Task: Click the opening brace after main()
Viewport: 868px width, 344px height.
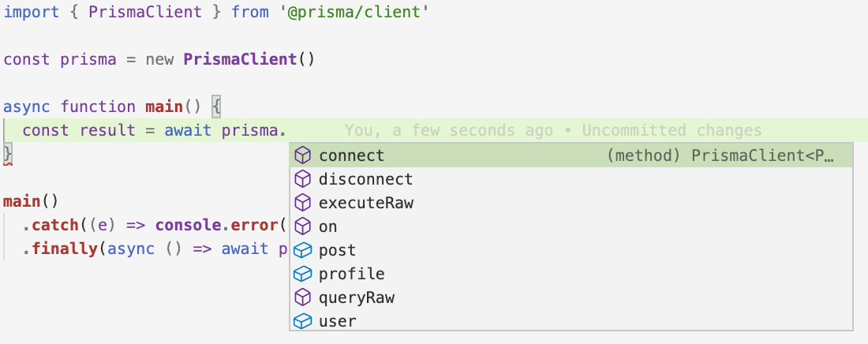Action: pyautogui.click(x=216, y=107)
